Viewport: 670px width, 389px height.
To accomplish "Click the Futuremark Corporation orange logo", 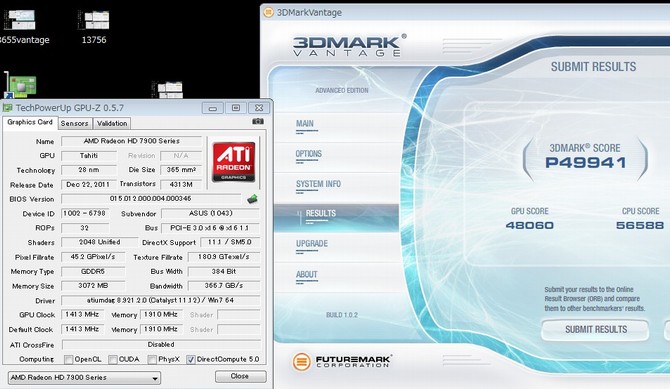I will (302, 362).
